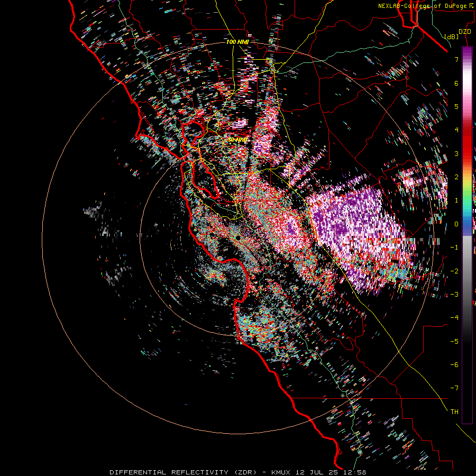
Task: Select the 5 dB scale value
Action: (456, 106)
